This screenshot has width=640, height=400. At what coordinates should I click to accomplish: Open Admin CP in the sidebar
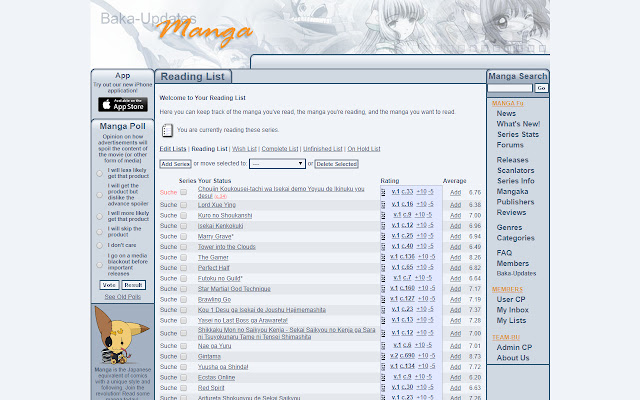[514, 347]
